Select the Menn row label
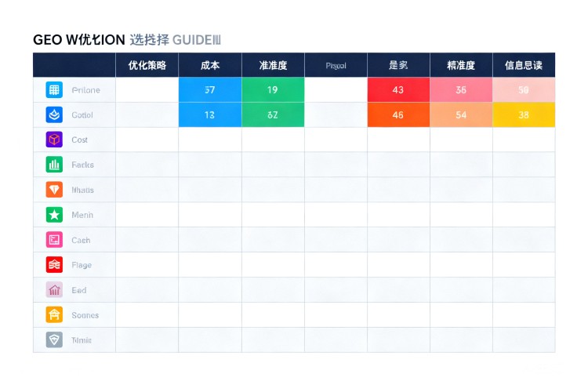This screenshot has width=588, height=392. (82, 215)
